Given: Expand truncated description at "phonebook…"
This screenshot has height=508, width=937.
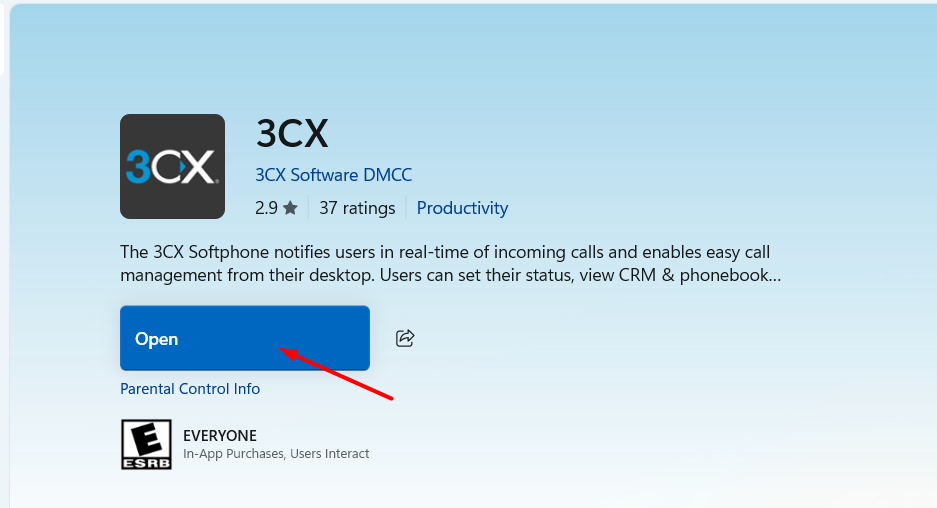Looking at the screenshot, I should 739,275.
